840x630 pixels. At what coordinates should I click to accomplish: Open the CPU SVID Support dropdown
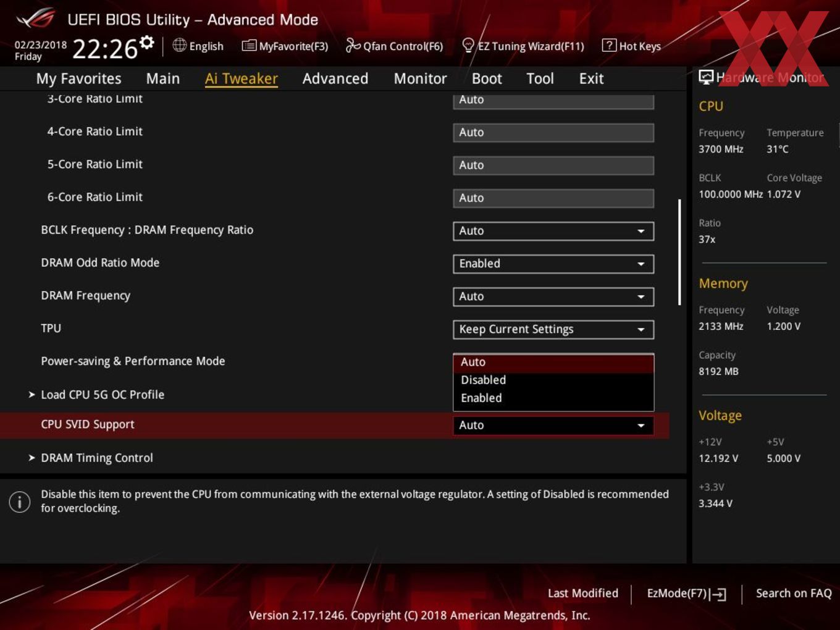[x=553, y=425]
